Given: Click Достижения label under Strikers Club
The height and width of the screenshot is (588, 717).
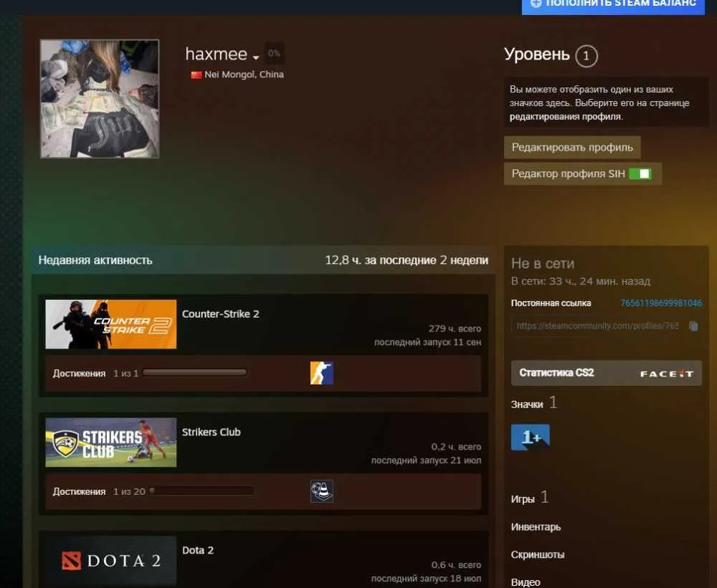Looking at the screenshot, I should pos(79,491).
